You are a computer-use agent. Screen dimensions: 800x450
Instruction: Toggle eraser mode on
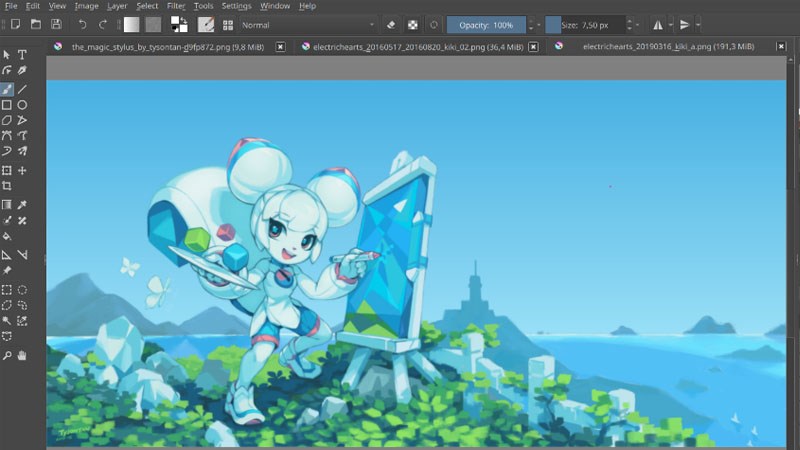(391, 24)
